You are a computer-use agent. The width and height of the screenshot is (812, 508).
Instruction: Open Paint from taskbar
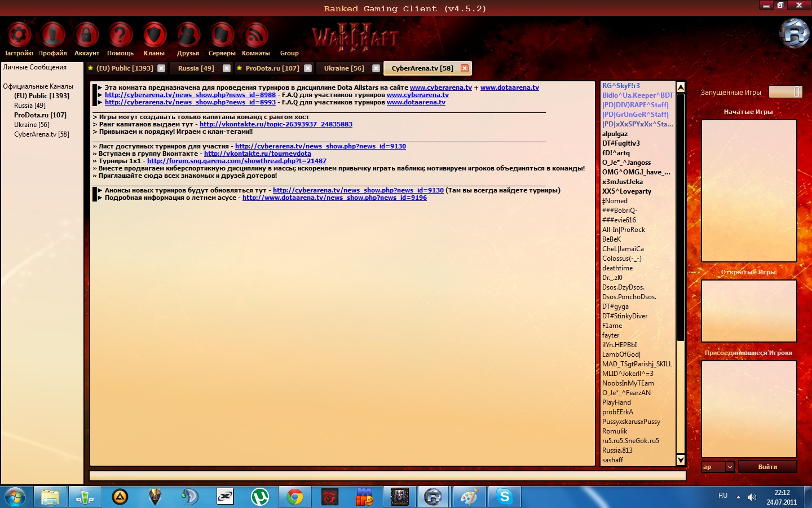pyautogui.click(x=469, y=497)
